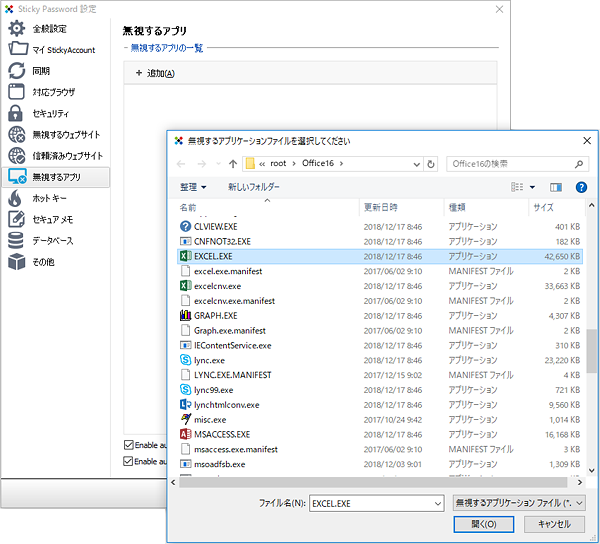Expand the recent locations dropdown arrow
600x544 pixels.
(x=218, y=164)
